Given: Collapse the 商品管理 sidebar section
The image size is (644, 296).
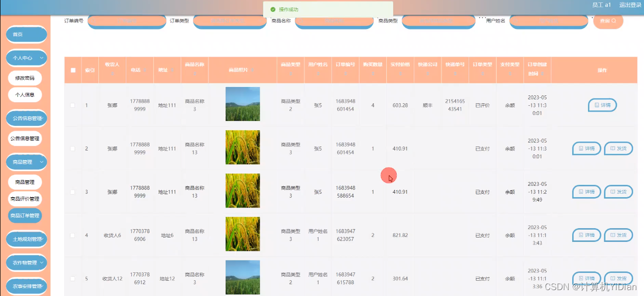Looking at the screenshot, I should click(x=26, y=162).
